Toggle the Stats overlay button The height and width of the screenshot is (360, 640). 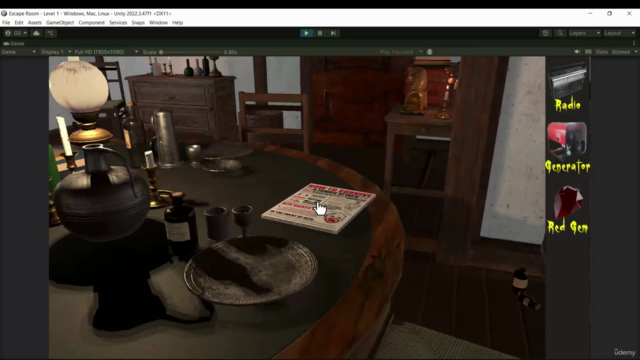pos(601,52)
